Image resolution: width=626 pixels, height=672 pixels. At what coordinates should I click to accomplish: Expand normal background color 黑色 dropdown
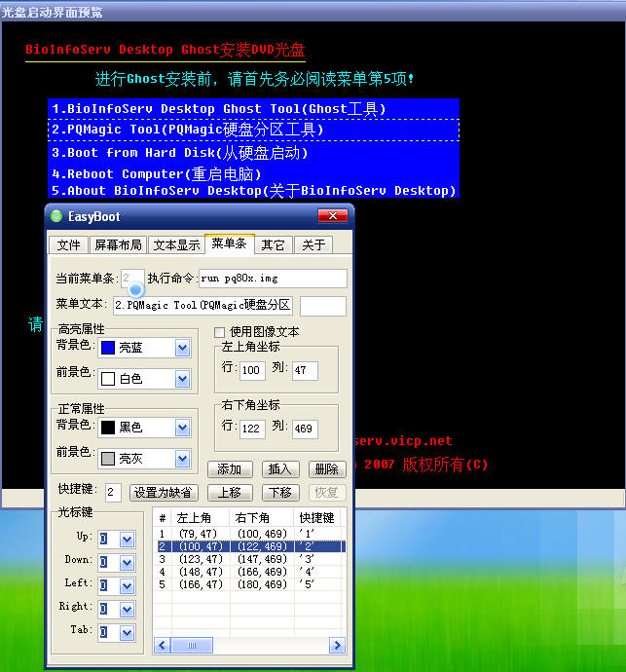point(182,428)
